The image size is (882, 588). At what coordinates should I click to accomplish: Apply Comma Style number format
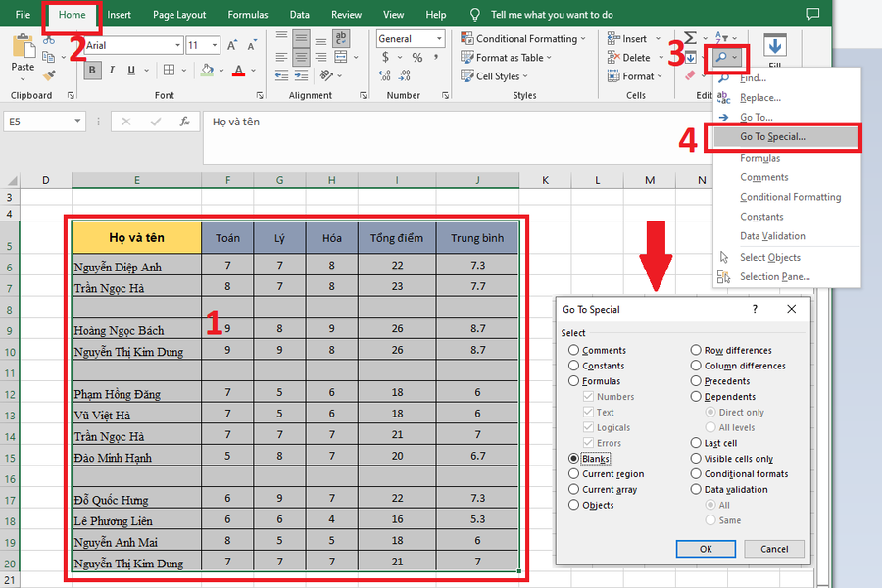click(436, 58)
